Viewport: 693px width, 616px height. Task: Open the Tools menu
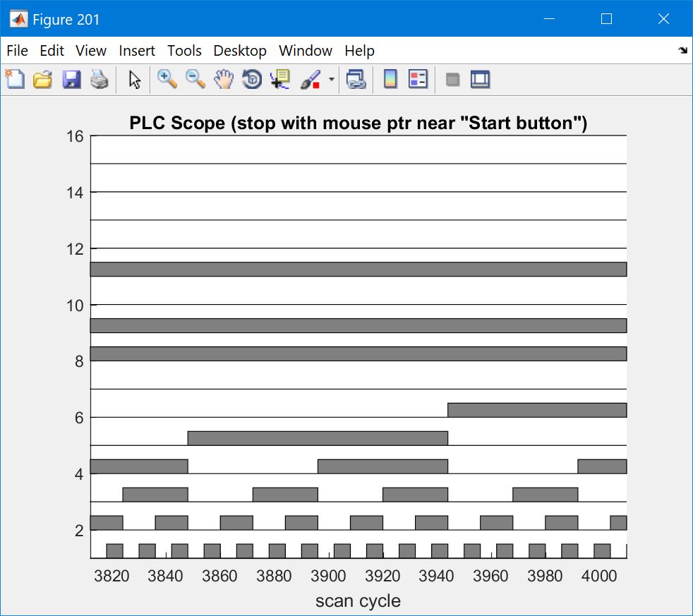[184, 51]
